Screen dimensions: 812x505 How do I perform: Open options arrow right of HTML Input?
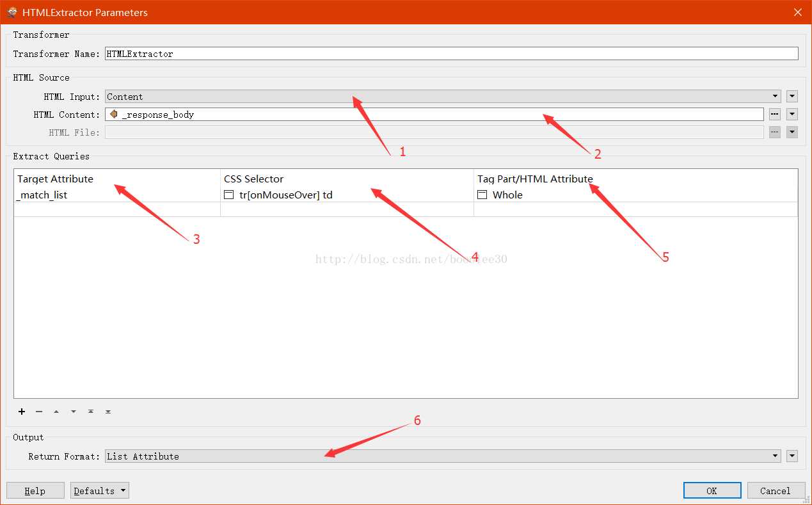point(792,97)
